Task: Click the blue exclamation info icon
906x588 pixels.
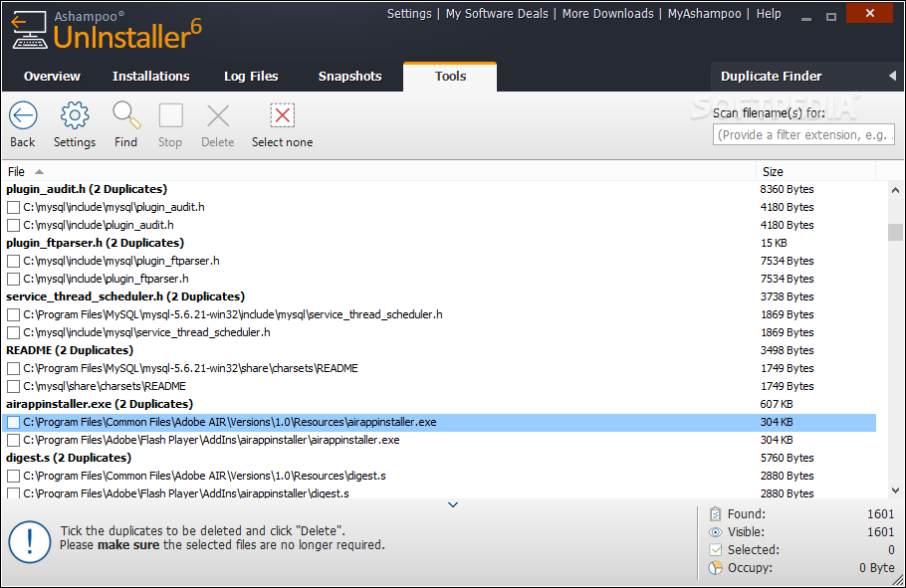Action: coord(30,542)
